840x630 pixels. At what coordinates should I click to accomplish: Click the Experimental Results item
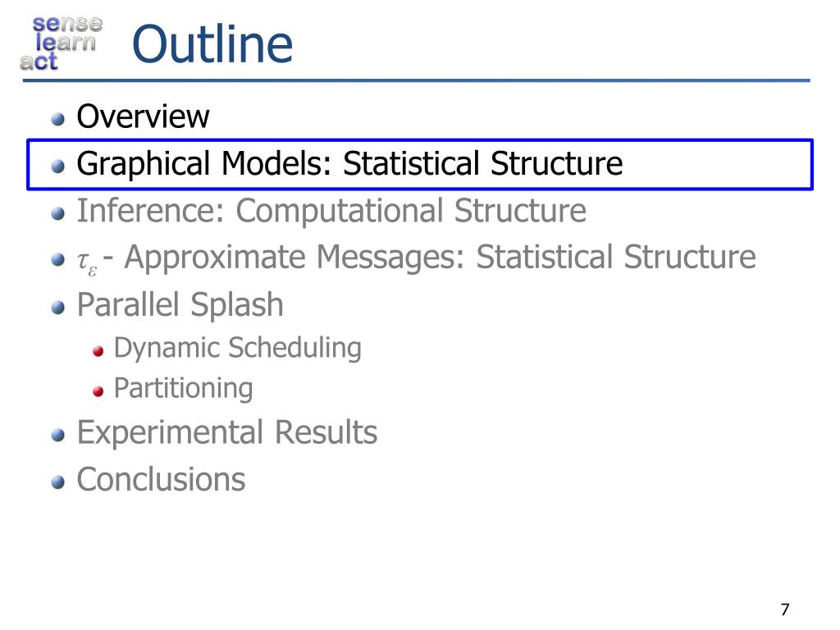pos(227,432)
